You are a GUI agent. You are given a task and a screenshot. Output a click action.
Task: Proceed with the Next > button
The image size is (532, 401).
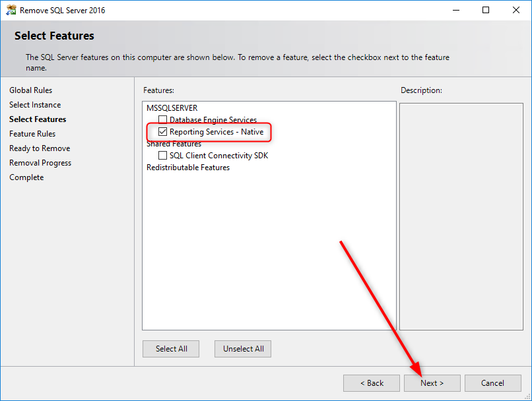[x=432, y=383]
